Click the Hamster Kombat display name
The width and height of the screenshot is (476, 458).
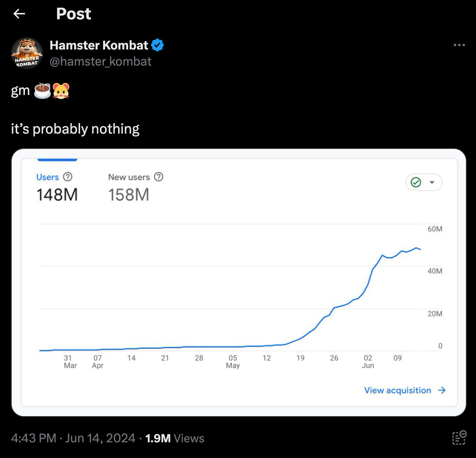99,45
